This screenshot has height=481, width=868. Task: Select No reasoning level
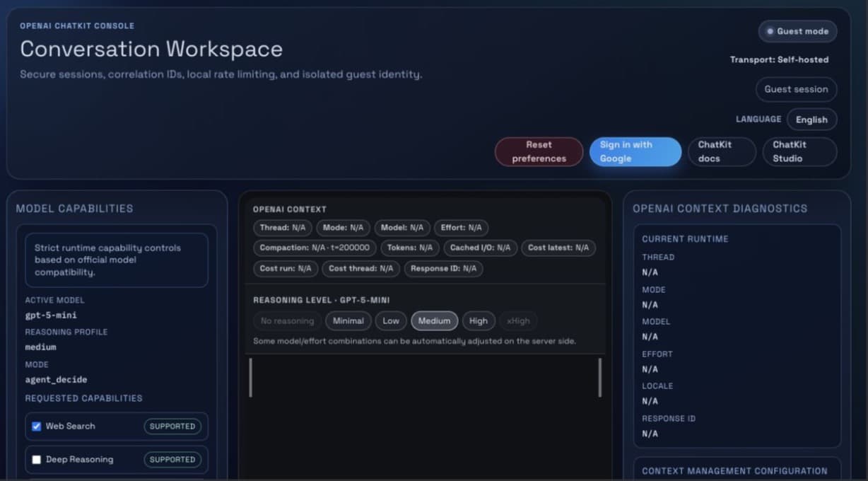287,321
